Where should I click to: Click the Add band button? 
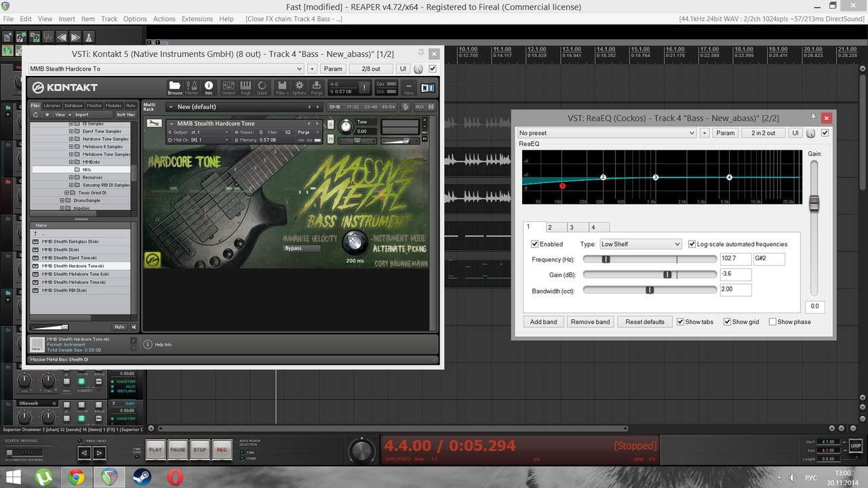543,322
